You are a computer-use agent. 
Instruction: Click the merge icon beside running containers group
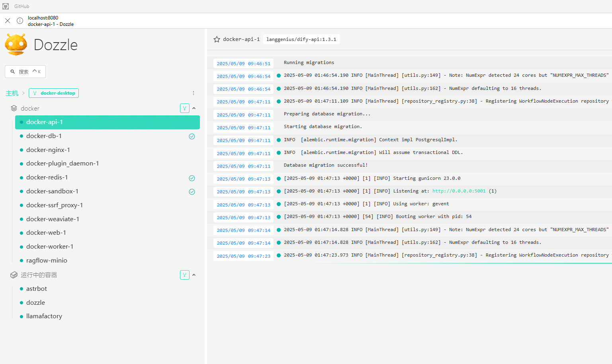coord(184,275)
